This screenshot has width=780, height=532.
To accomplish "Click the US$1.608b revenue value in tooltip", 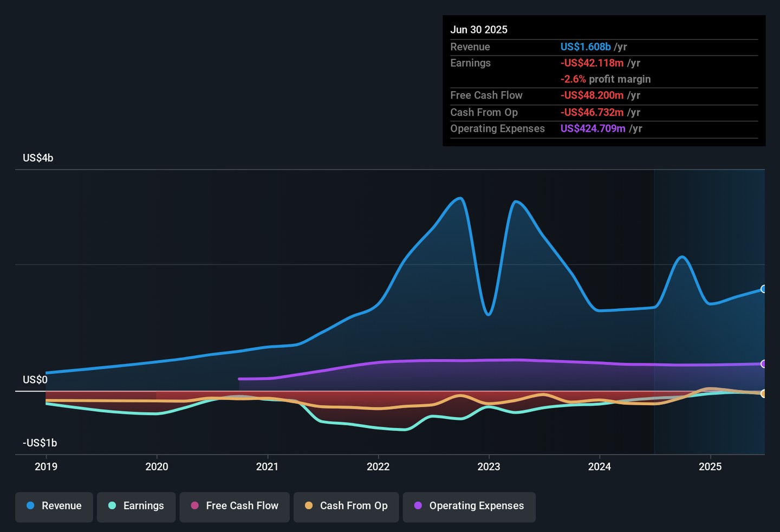I will [586, 47].
